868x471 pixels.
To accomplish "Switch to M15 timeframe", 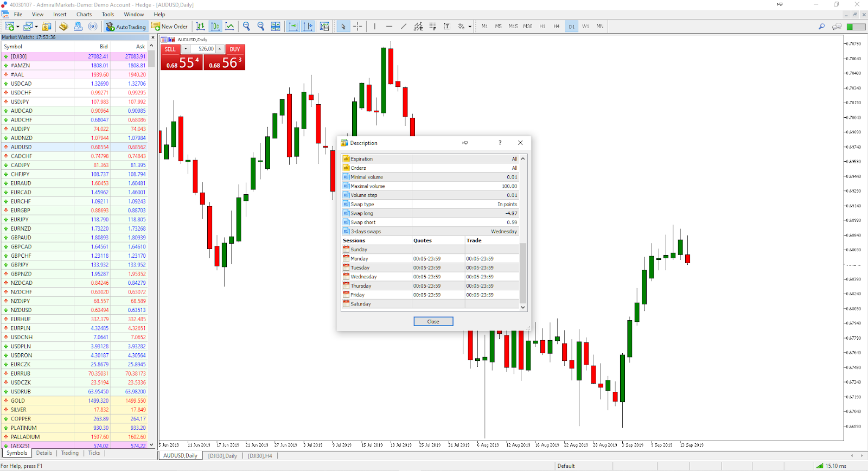I will point(513,26).
